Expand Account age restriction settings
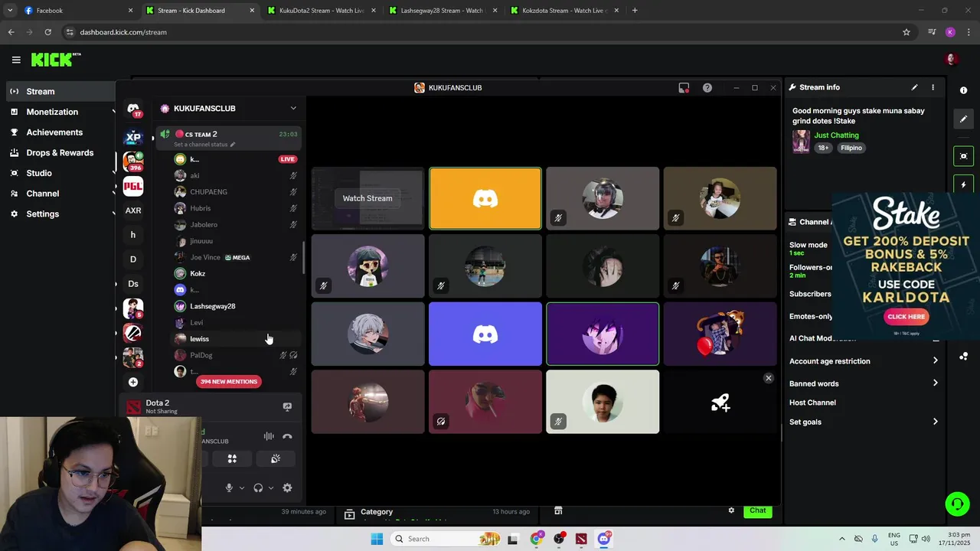The height and width of the screenshot is (551, 980). click(x=935, y=360)
